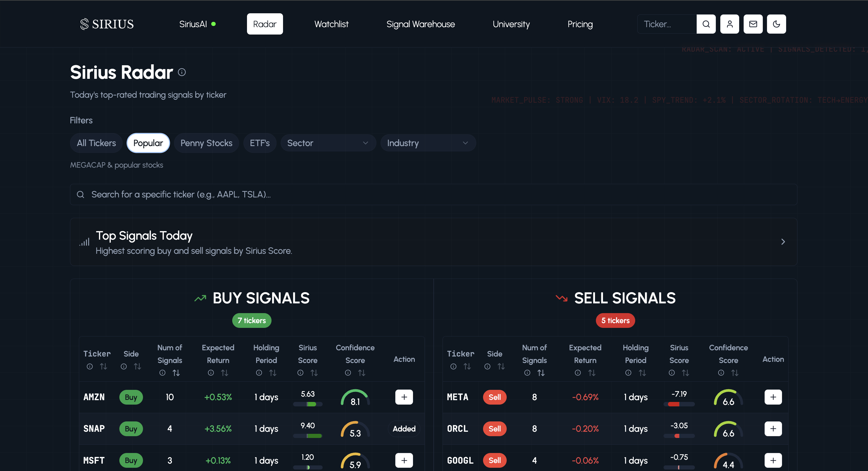
Task: Add AMZN to watchlist with plus icon
Action: tap(404, 397)
